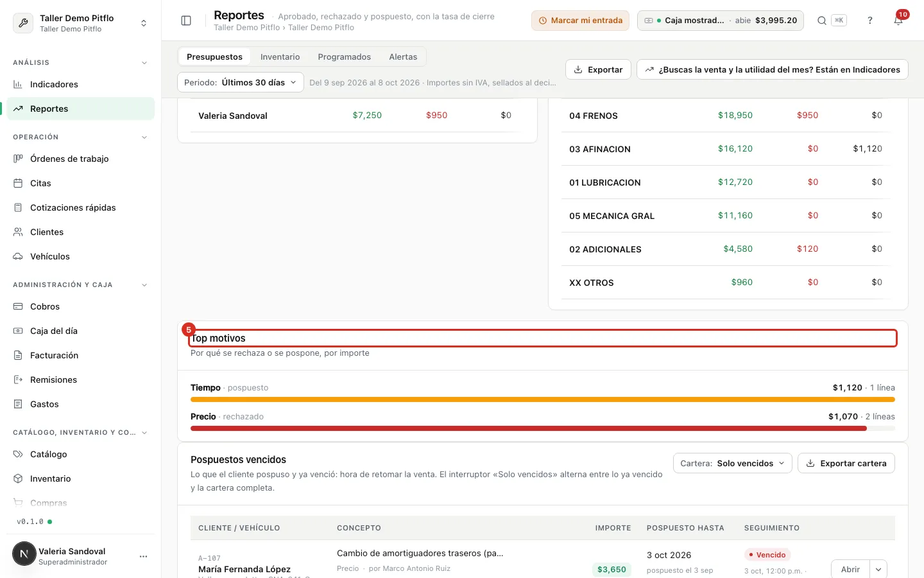This screenshot has width=924, height=578.
Task: Change the Cartera Solo vencidos selector
Action: pos(732,463)
